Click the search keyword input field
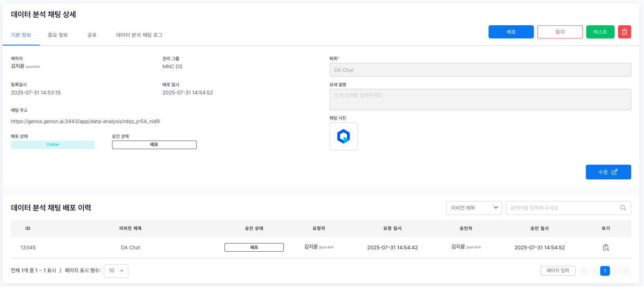The width and height of the screenshot is (644, 287). click(x=562, y=208)
